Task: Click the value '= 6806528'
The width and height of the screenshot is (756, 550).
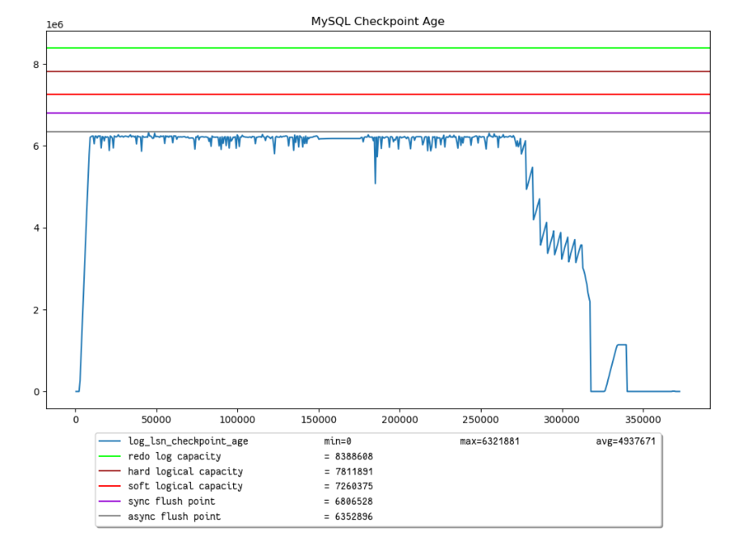Action: point(348,501)
